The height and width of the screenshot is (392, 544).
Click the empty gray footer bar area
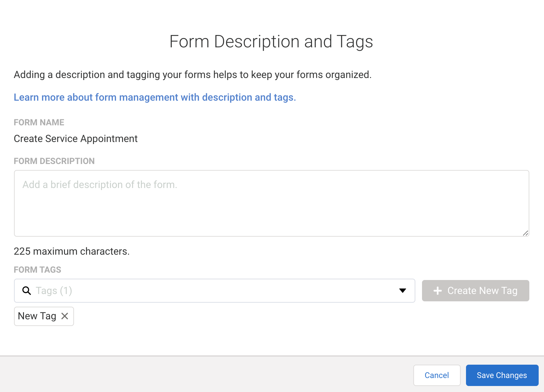200,375
